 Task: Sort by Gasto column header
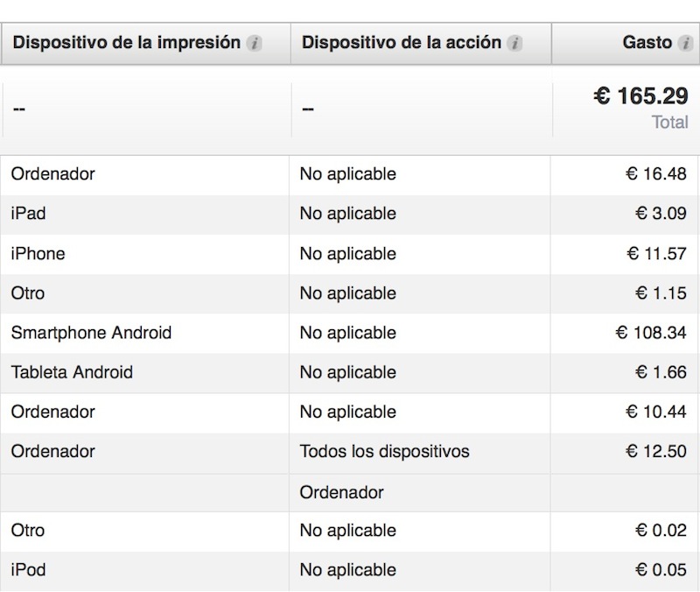(647, 43)
